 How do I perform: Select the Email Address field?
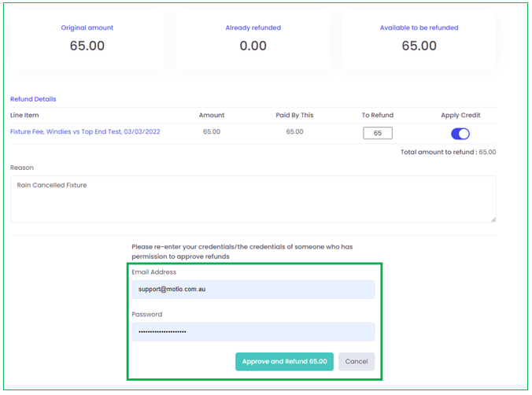(x=253, y=289)
